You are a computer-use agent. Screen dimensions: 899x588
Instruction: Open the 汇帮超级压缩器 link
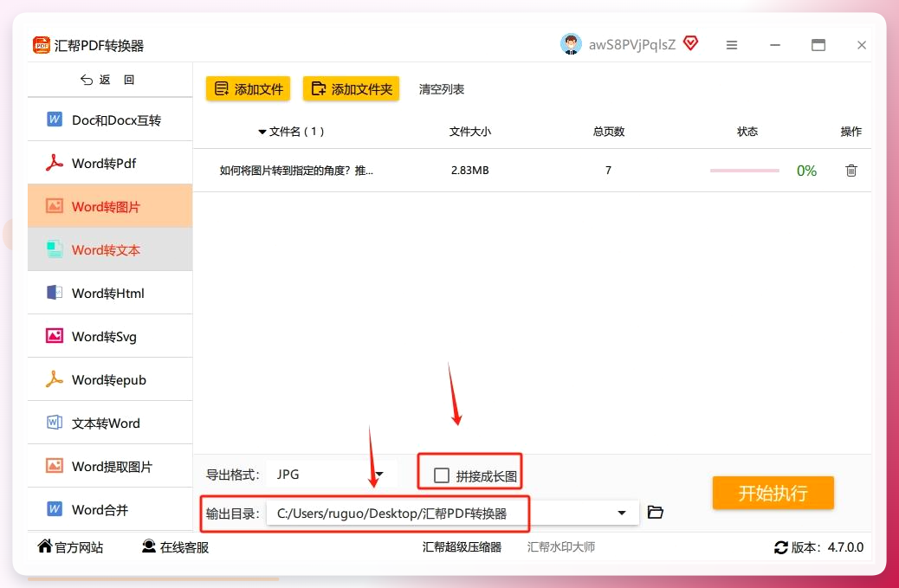[x=462, y=546]
